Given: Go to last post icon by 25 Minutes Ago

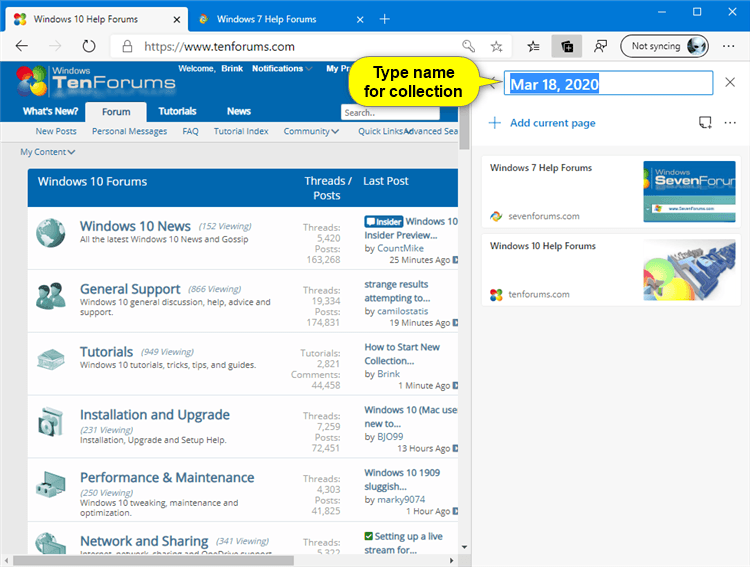Looking at the screenshot, I should pyautogui.click(x=455, y=260).
